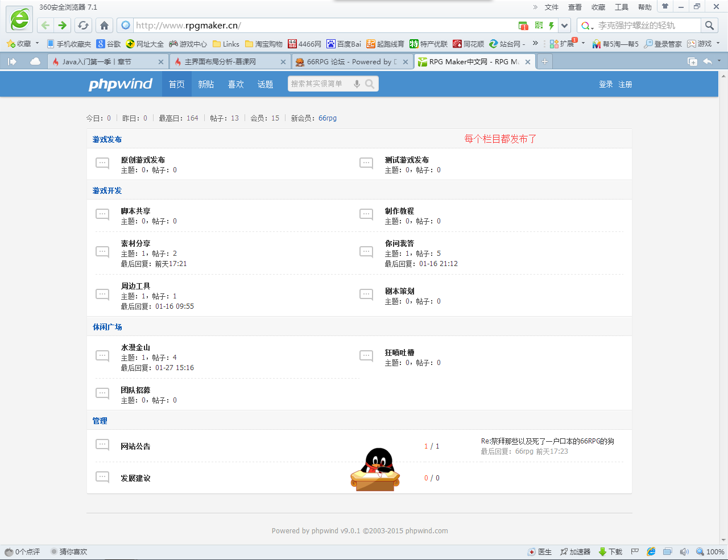Screen dimensions: 728x560
Task: Open the 网站公告 board
Action: tap(135, 446)
